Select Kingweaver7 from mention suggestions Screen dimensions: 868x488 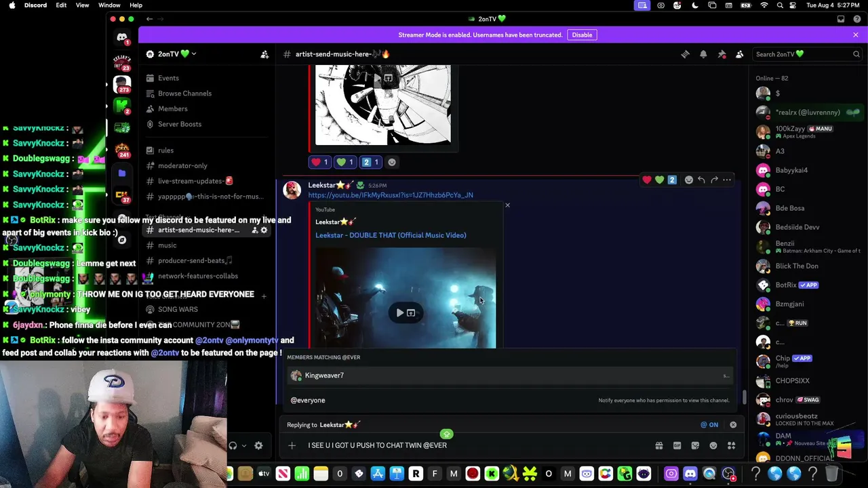point(511,375)
